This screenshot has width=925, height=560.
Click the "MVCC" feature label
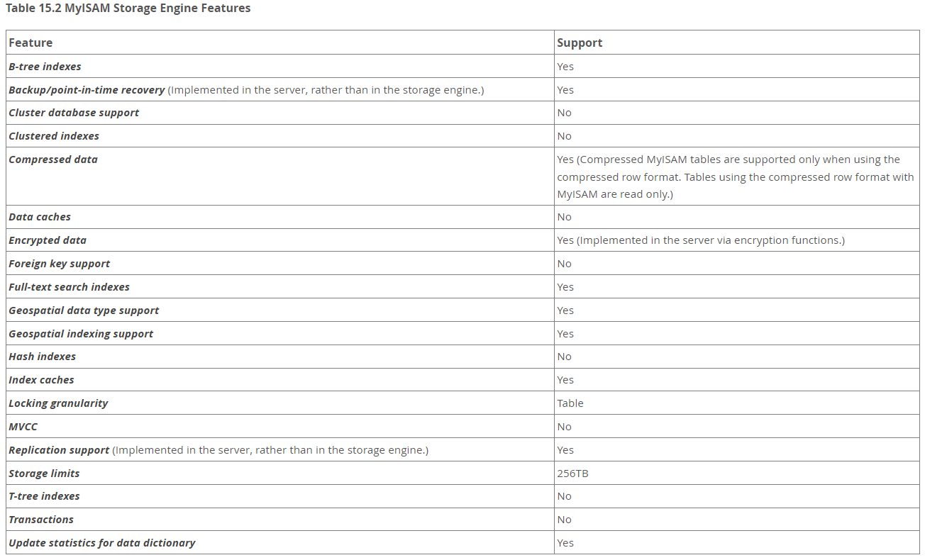click(23, 427)
